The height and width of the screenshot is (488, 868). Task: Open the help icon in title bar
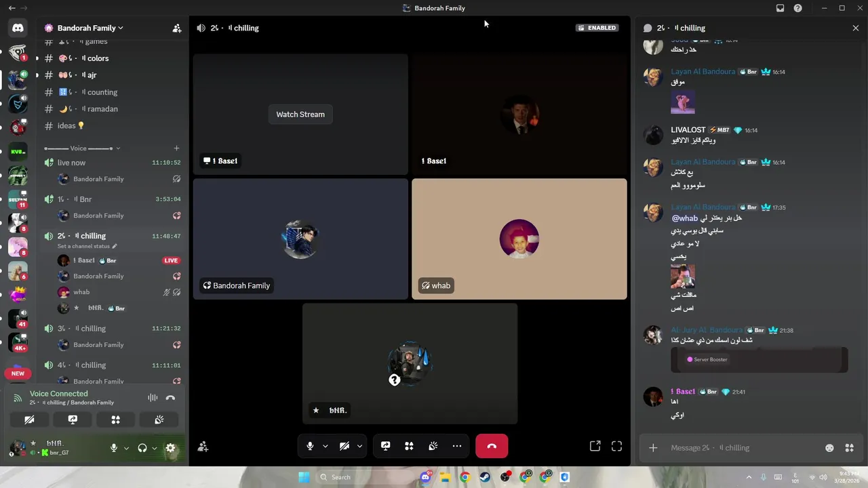(x=798, y=8)
